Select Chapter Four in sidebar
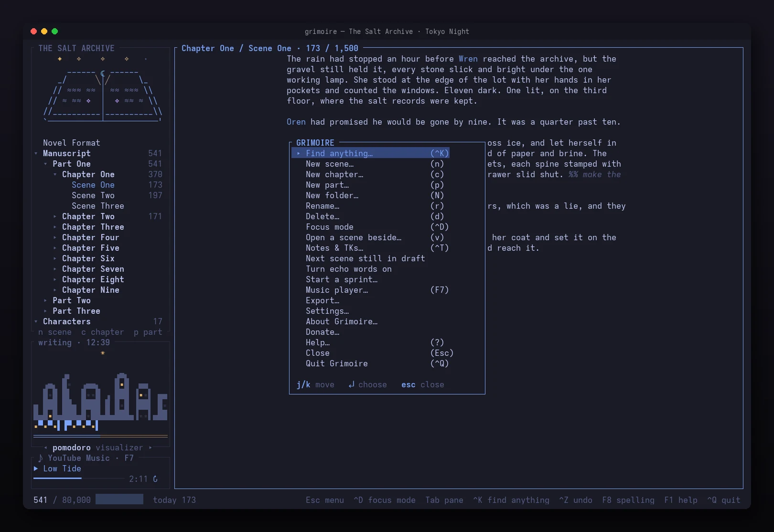 click(91, 237)
